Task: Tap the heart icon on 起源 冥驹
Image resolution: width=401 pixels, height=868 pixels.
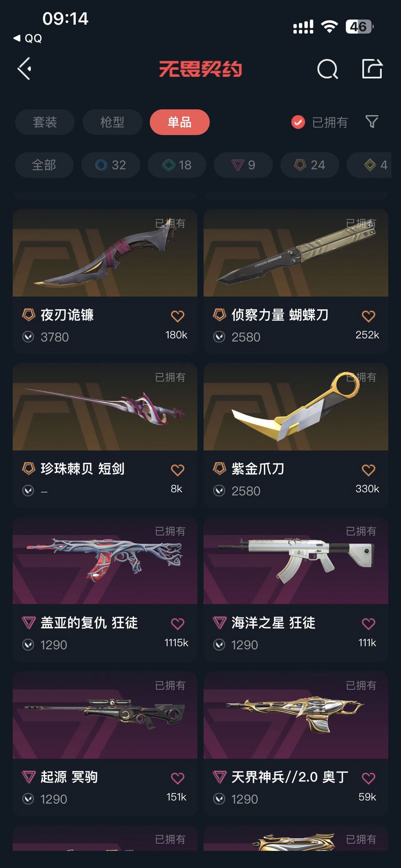Action: coord(177,778)
